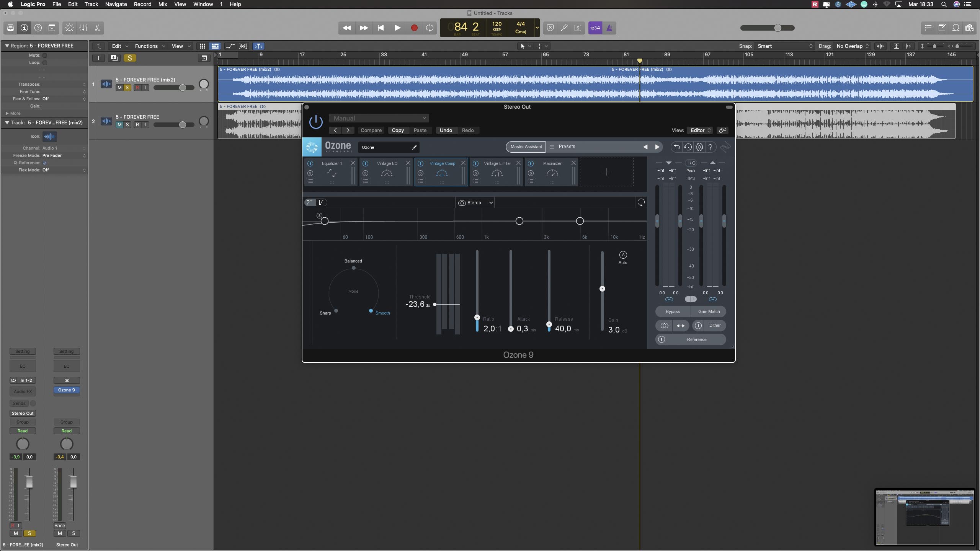Image resolution: width=980 pixels, height=551 pixels.
Task: Open the Mixer from control bar
Action: pyautogui.click(x=83, y=28)
